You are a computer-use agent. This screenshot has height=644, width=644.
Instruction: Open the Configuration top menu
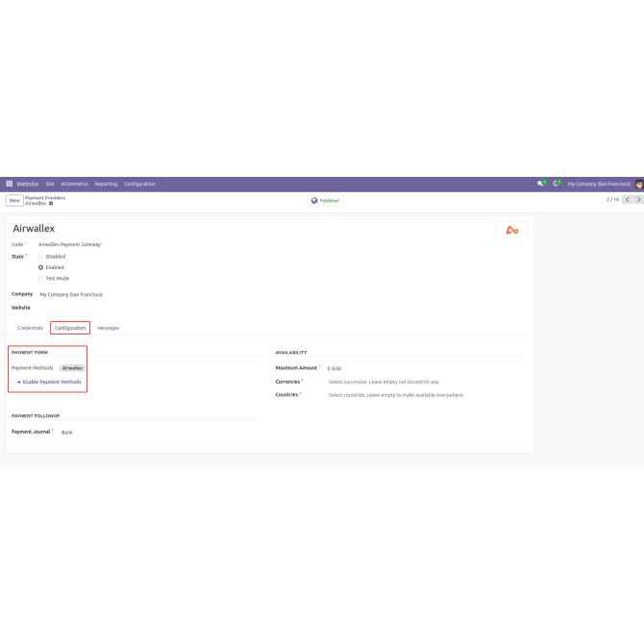(139, 184)
